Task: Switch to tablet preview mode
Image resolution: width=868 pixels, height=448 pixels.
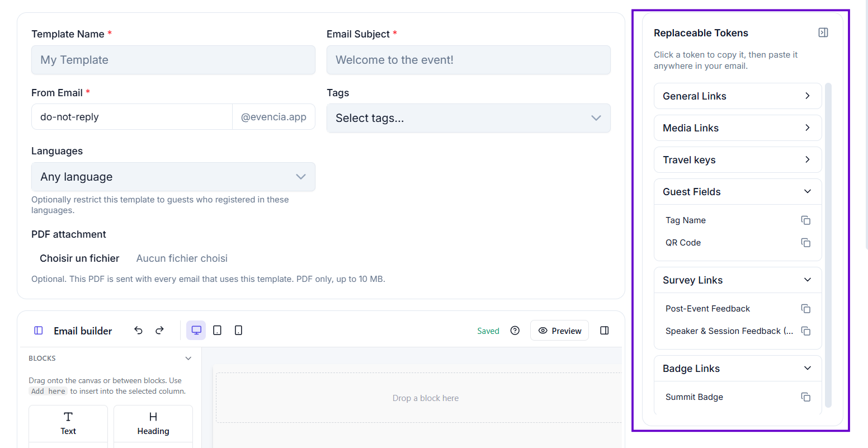Action: (218, 331)
